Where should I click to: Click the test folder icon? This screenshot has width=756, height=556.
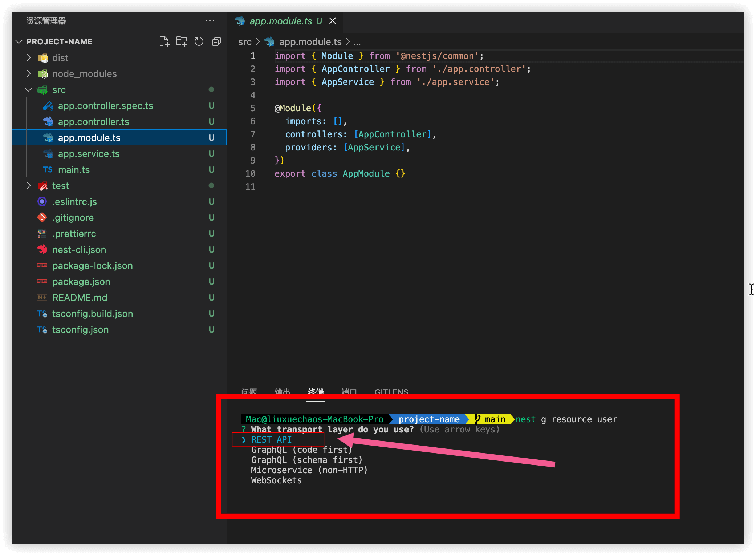[42, 186]
